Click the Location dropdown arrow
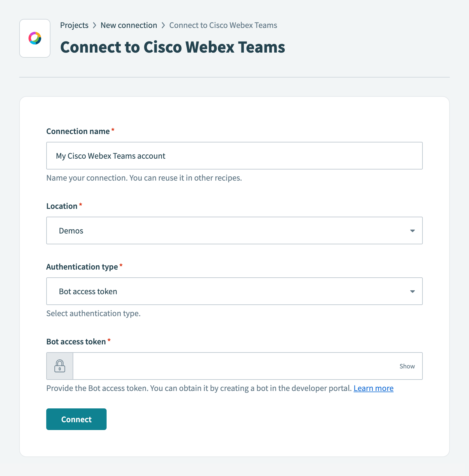The height and width of the screenshot is (476, 469). pyautogui.click(x=413, y=231)
